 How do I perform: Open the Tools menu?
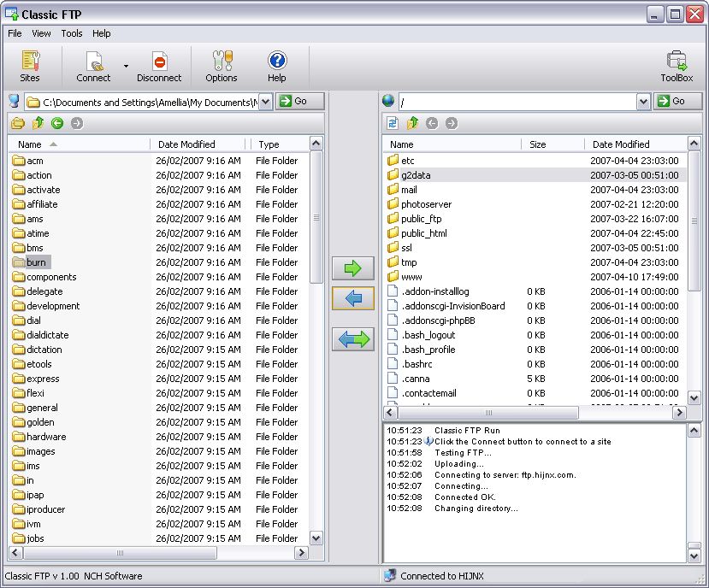point(72,33)
